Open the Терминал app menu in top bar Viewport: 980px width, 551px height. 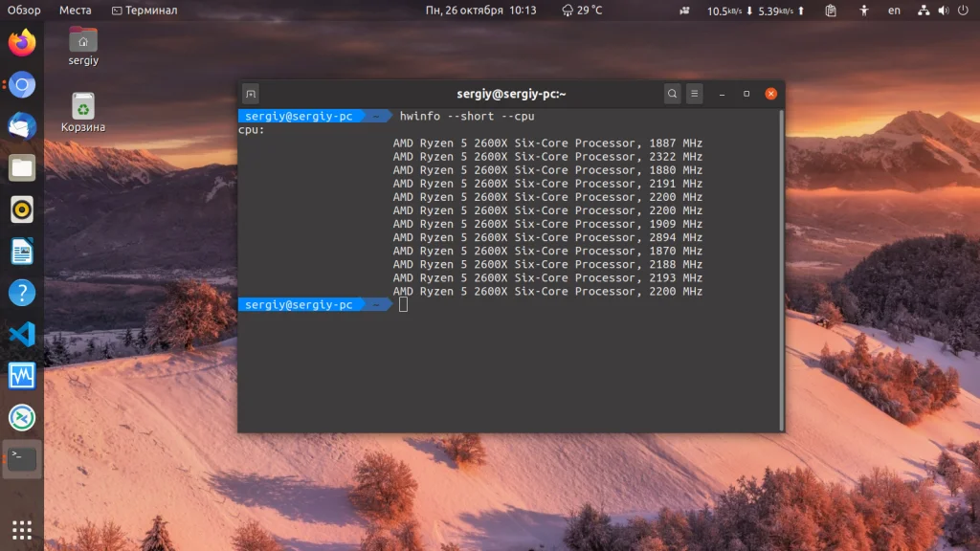tap(145, 10)
